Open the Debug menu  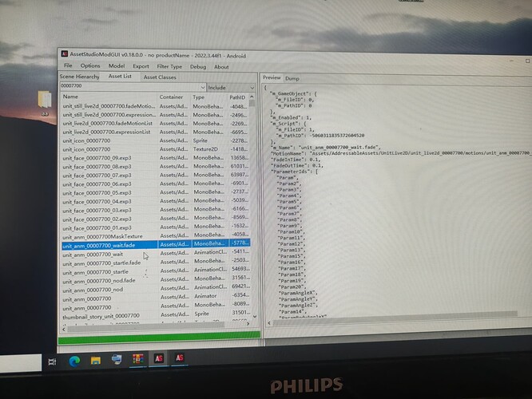point(198,67)
